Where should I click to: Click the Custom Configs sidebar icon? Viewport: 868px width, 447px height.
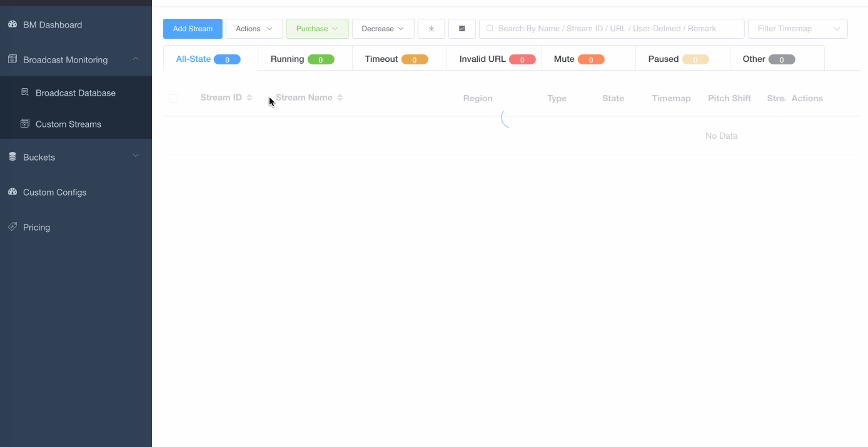(13, 192)
